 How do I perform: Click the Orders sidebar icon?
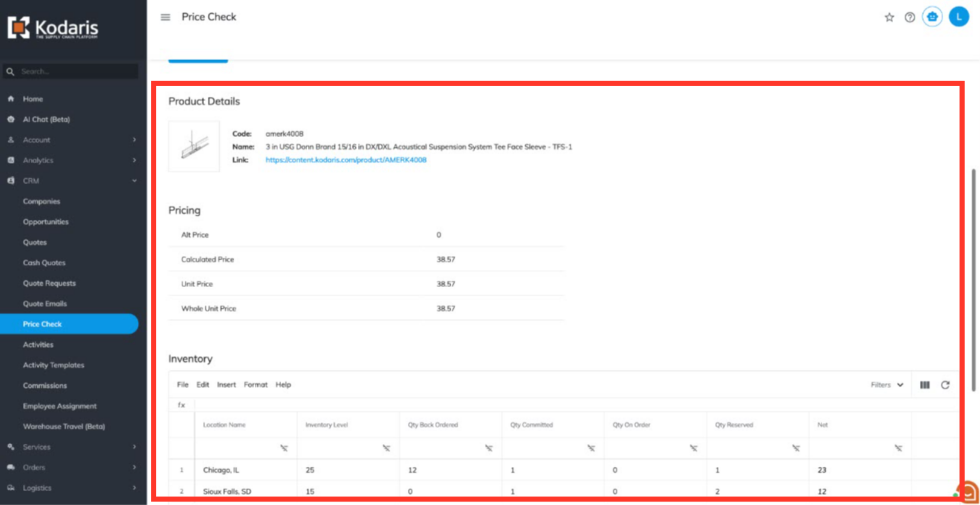coord(11,467)
